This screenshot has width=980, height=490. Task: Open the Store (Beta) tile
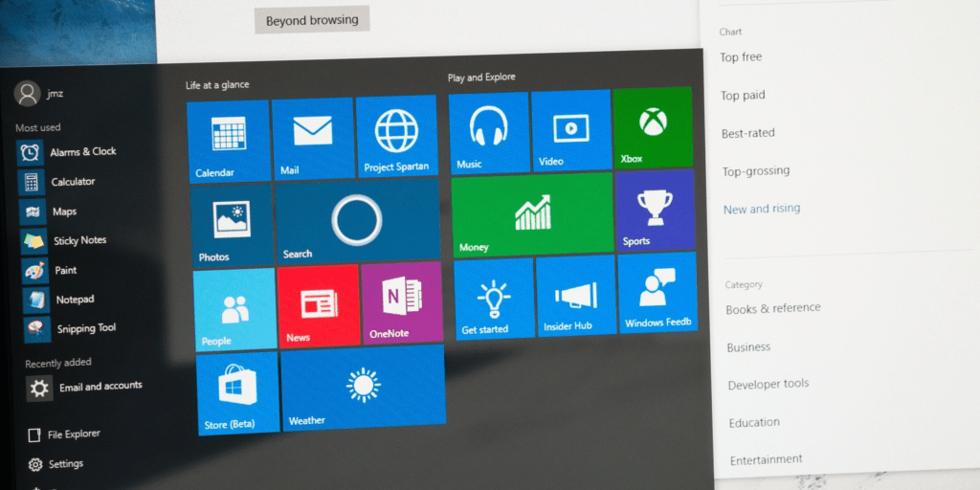238,393
